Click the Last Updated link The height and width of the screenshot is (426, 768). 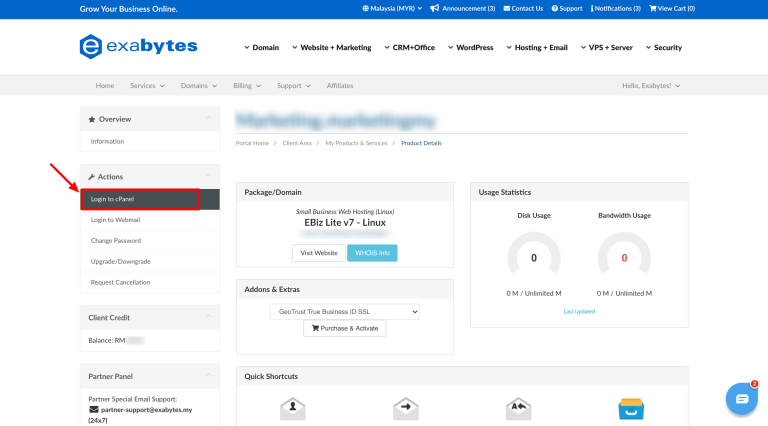579,311
